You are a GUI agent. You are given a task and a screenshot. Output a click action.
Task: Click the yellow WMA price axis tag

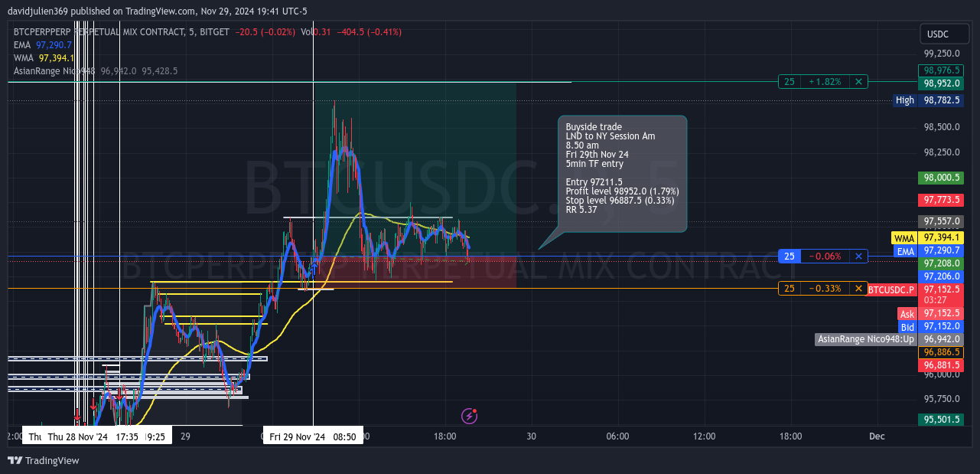pyautogui.click(x=927, y=238)
